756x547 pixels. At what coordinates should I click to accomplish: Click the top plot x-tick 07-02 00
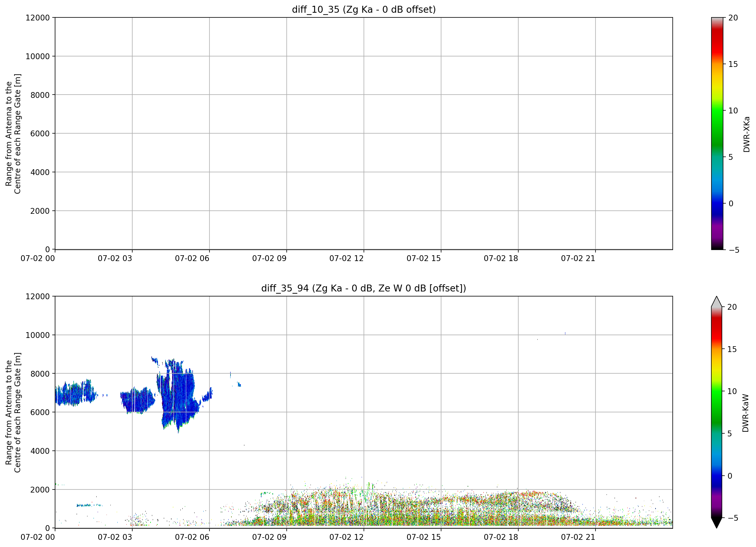[38, 259]
